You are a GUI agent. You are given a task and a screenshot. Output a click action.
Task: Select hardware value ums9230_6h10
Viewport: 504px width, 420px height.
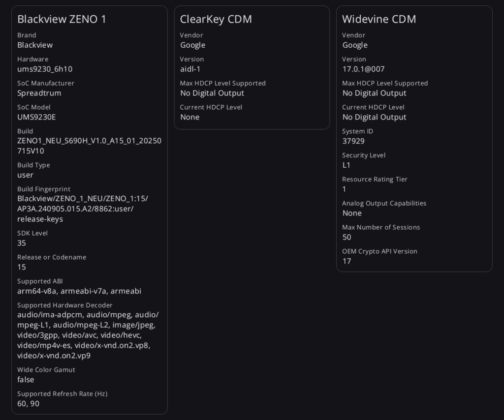coord(45,69)
